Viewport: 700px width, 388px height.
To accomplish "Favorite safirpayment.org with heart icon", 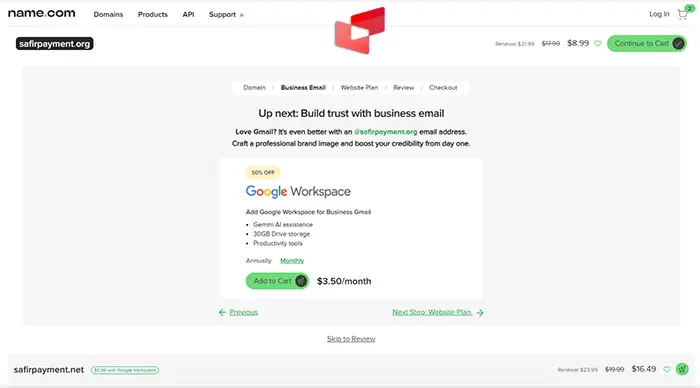I will pyautogui.click(x=598, y=43).
